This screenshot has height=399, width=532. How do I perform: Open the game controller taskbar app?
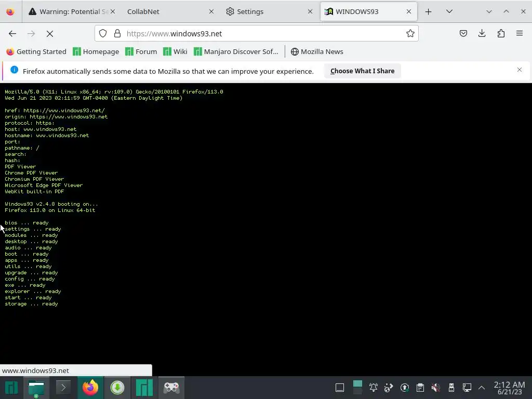171,388
